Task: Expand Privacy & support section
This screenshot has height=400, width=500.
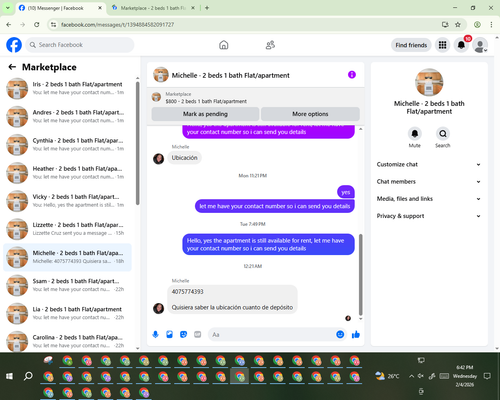Action: click(x=429, y=216)
